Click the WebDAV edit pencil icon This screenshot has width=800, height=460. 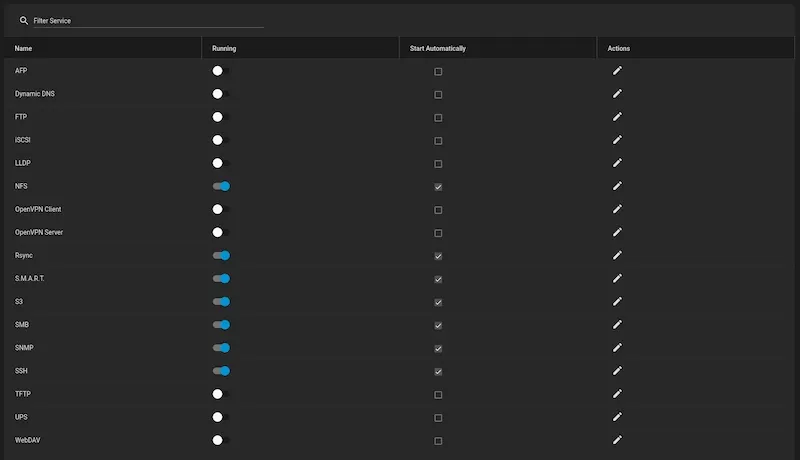click(x=617, y=440)
